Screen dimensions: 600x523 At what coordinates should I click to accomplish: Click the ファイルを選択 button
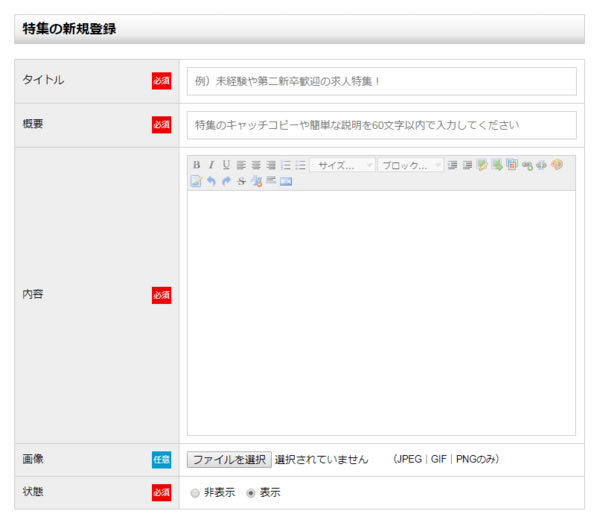click(x=229, y=459)
